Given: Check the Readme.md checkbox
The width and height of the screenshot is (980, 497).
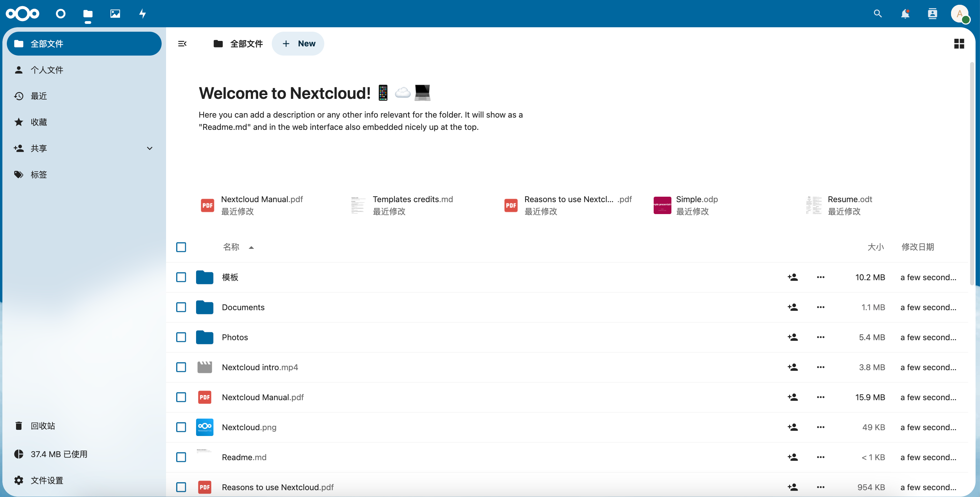Looking at the screenshot, I should pos(181,457).
